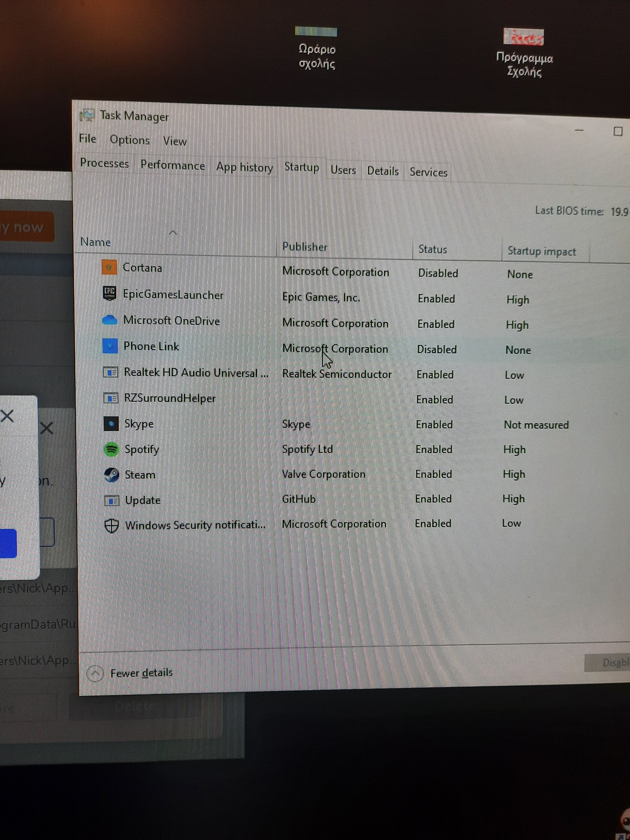Click the Epic Games, Inc. publisher cell
630x840 pixels.
tap(321, 297)
